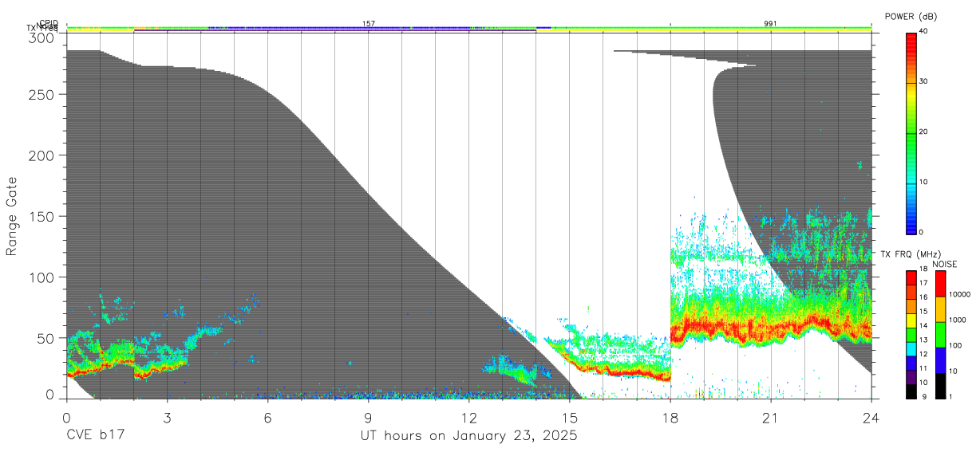This screenshot has width=980, height=452.
Task: Pick the blue swatch of noise legend
Action: tap(940, 360)
